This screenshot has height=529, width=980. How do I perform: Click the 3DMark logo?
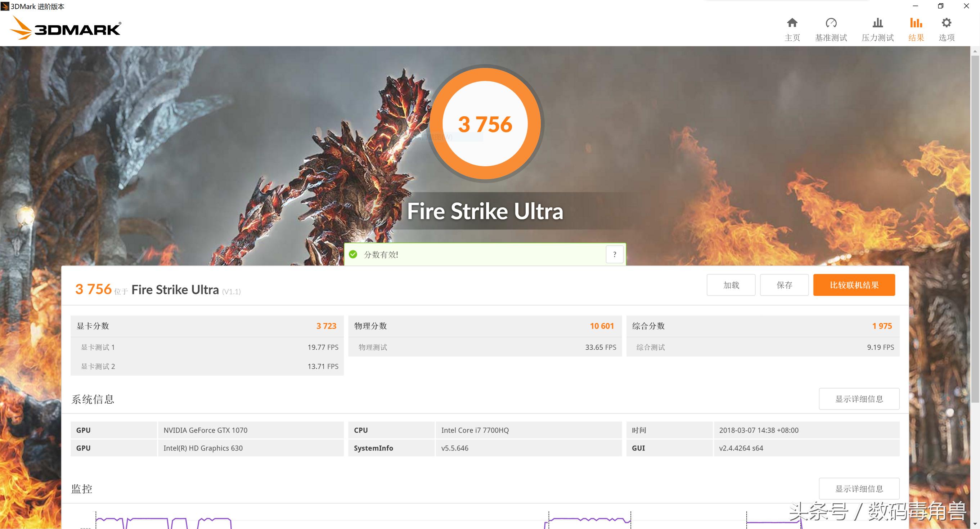66,28
